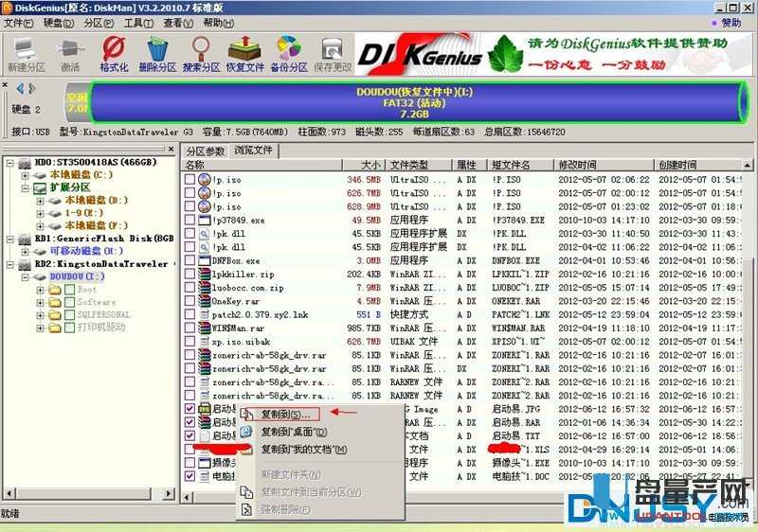This screenshot has height=532, width=758.
Task: Select the checkbox beside lpkkiller.zip
Action: pyautogui.click(x=189, y=274)
